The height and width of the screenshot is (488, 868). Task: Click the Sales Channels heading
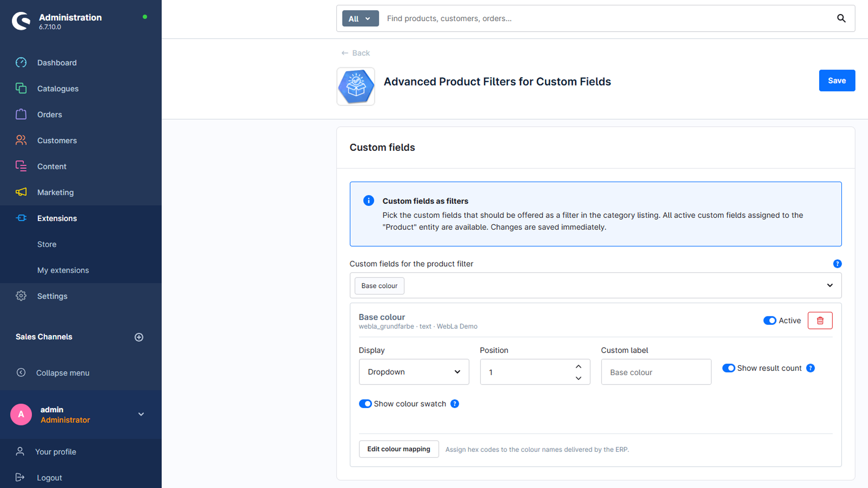click(x=44, y=337)
